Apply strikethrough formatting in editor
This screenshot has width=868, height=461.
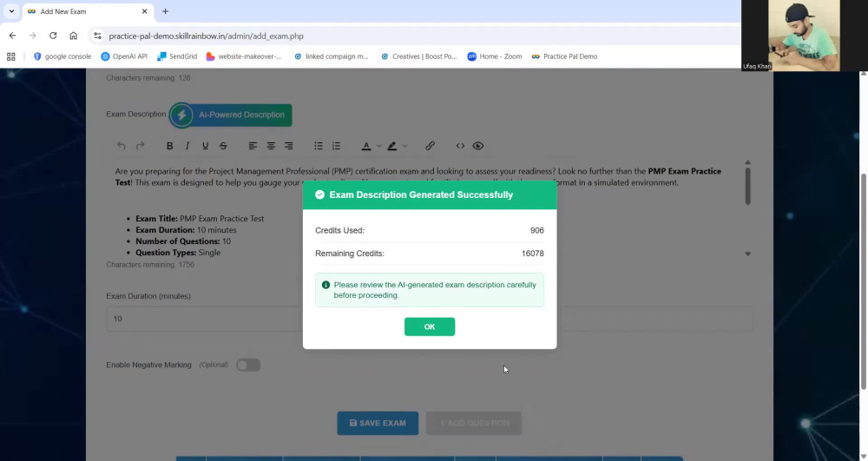point(223,146)
